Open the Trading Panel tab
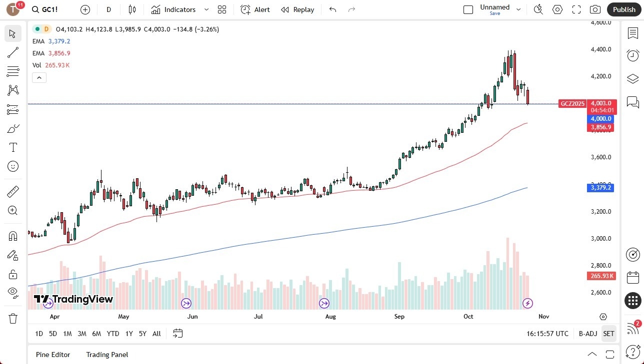The height and width of the screenshot is (364, 644). 106,355
